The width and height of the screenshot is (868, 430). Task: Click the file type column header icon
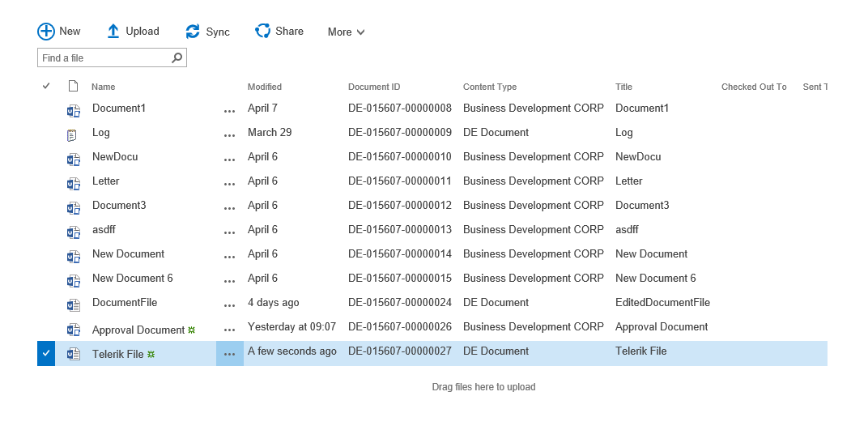click(73, 87)
